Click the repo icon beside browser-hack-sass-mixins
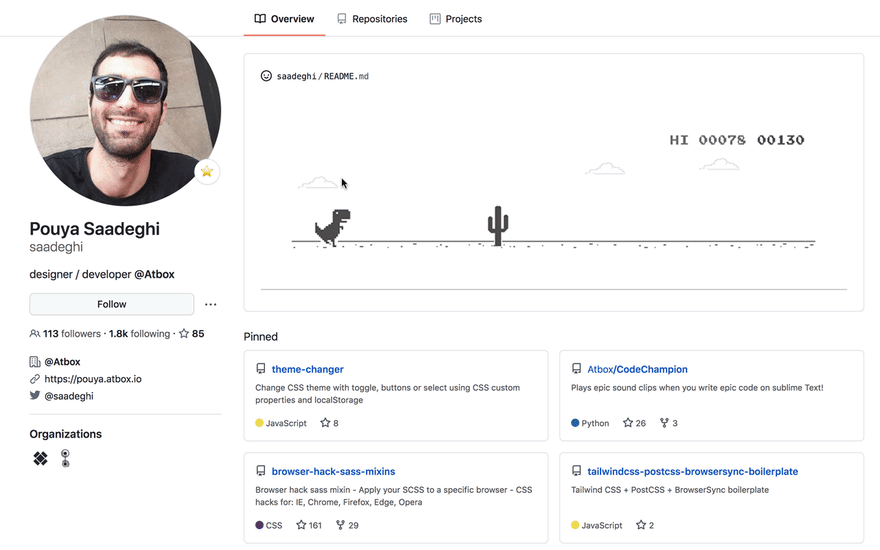 tap(260, 471)
